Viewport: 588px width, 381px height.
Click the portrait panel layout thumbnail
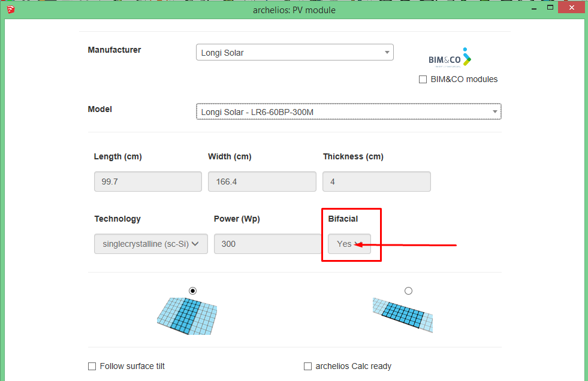187,316
